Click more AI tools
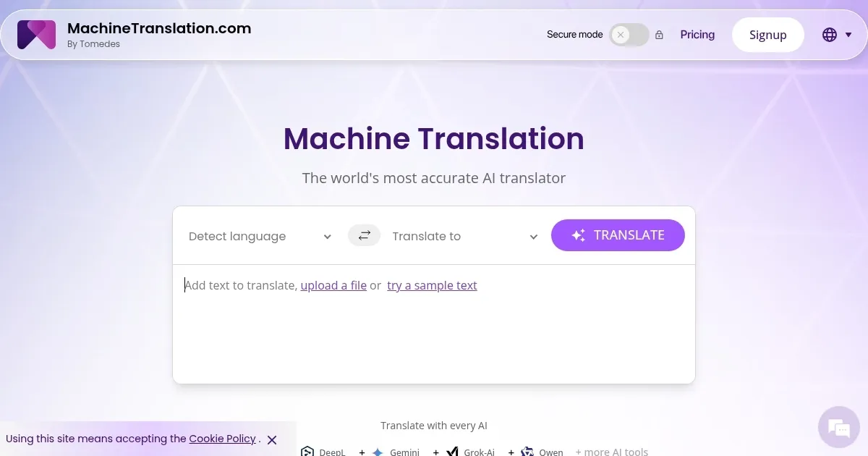Viewport: 868px width, 456px height. click(612, 451)
